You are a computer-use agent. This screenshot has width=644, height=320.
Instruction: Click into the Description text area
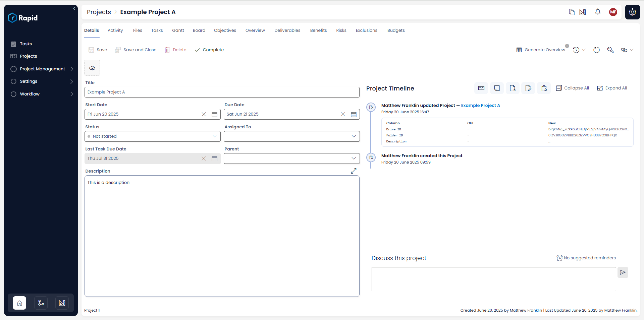pyautogui.click(x=222, y=236)
